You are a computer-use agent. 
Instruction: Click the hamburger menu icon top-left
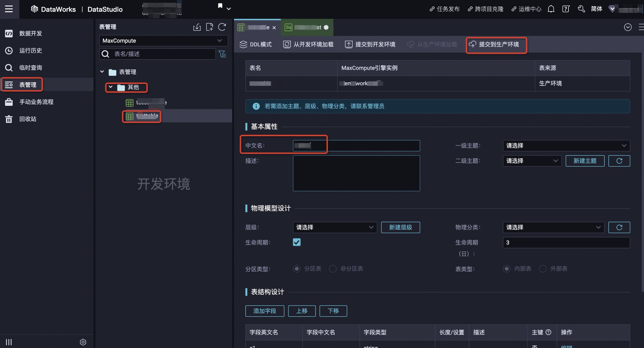[x=9, y=9]
